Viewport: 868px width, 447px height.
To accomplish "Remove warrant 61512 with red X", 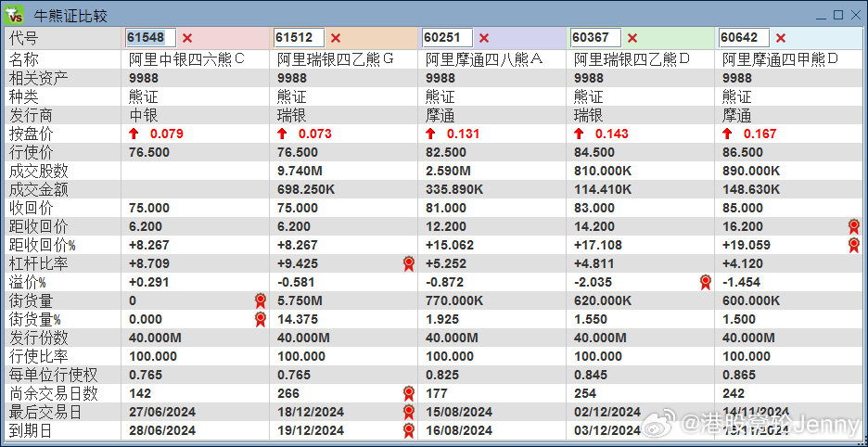I will [336, 38].
